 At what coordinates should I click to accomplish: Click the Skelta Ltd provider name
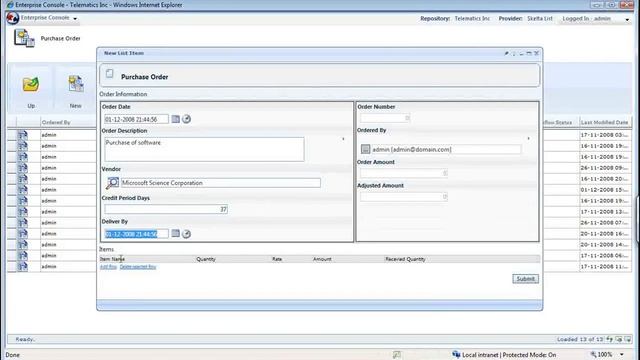[540, 18]
